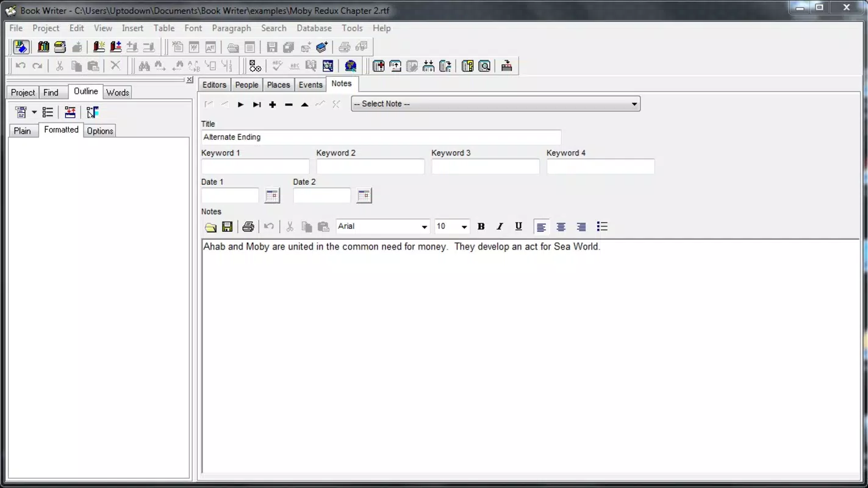Screen dimensions: 868x488
Task: Print the note using the printer icon
Action: 248,227
